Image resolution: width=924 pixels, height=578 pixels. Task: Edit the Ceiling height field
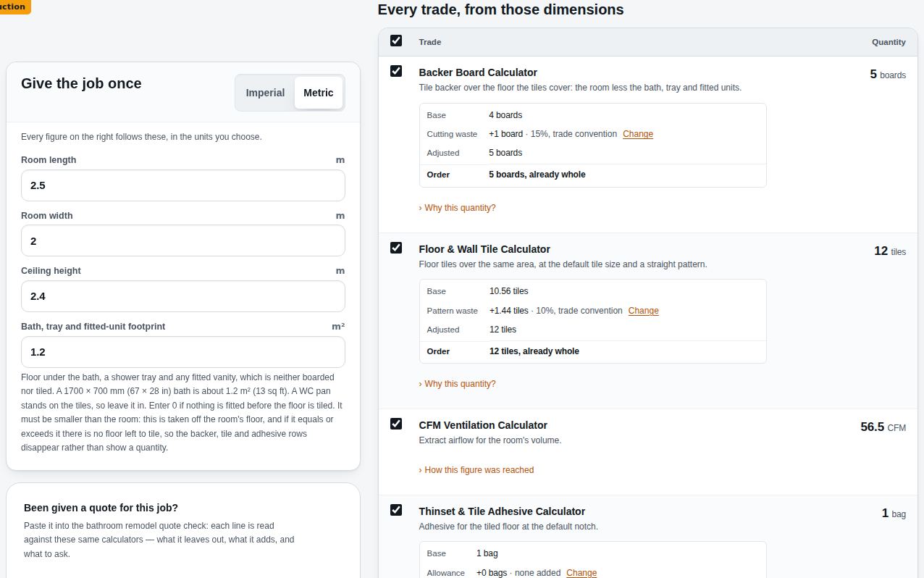point(183,296)
